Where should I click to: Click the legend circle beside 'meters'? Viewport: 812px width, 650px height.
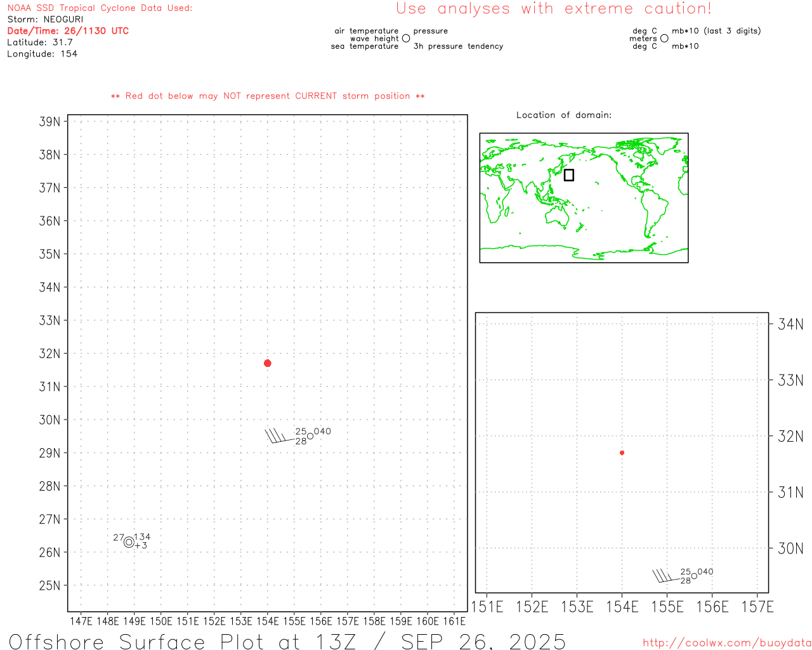(664, 38)
